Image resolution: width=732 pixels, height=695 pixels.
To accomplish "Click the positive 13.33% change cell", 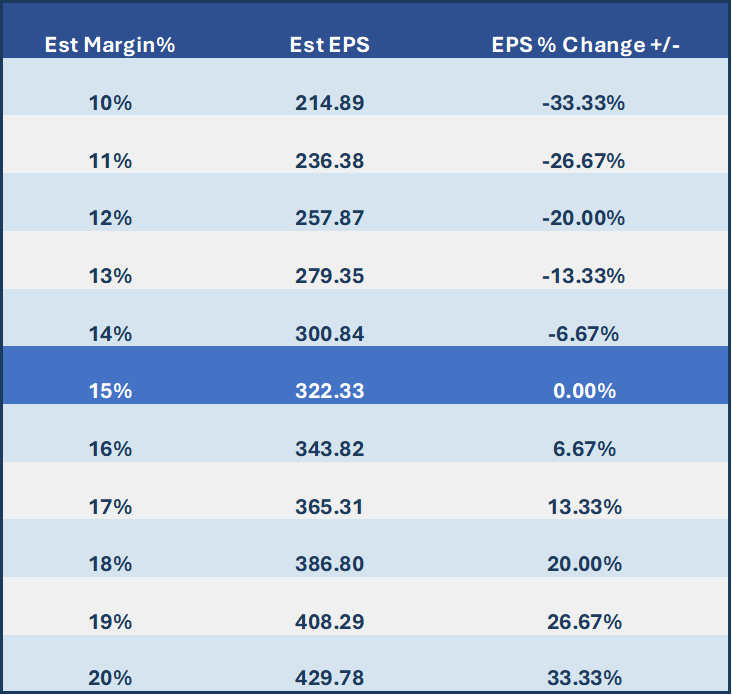I will click(x=586, y=507).
